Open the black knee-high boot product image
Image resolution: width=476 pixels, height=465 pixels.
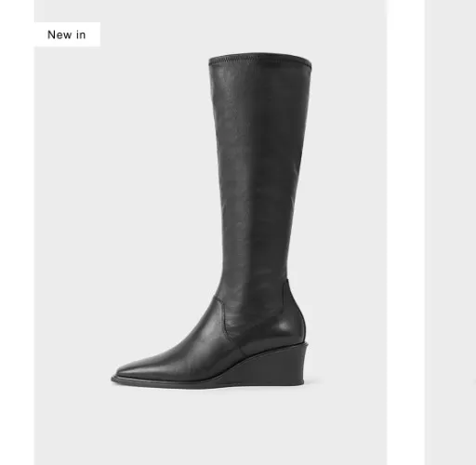(210, 232)
